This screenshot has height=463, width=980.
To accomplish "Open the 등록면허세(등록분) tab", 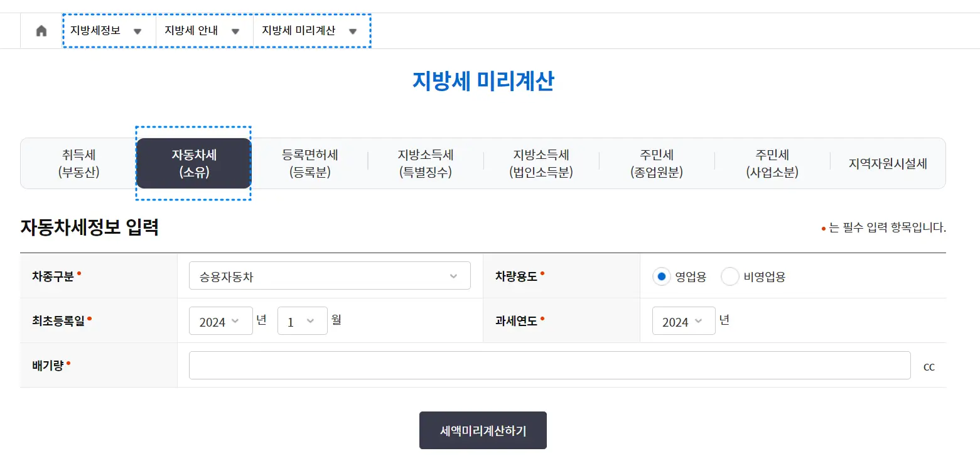I will click(310, 163).
